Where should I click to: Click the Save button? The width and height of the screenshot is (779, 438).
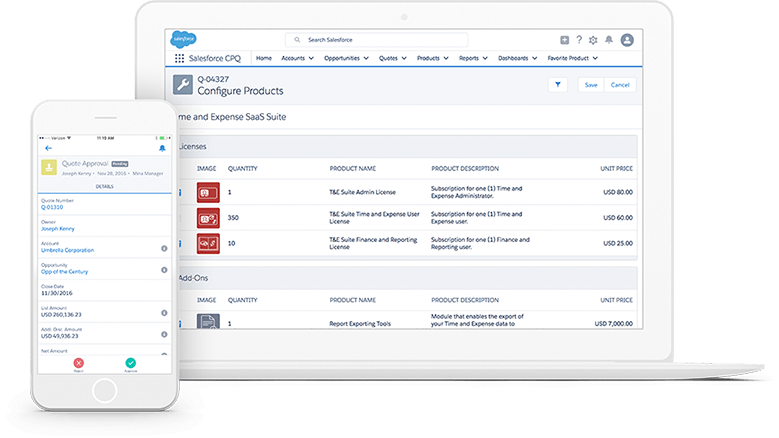(x=591, y=85)
